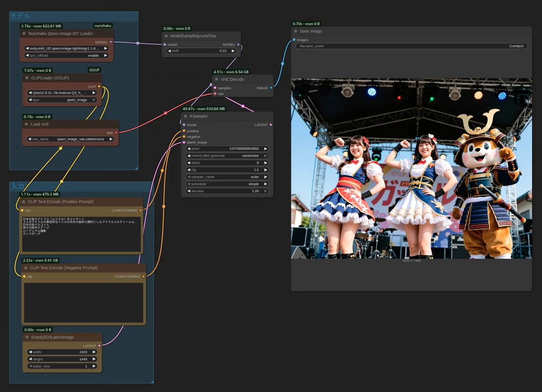Screen dimensions: 542x392
Task: Collapse ModelSamplingAuraFlow node using its title dot
Action: tap(166, 36)
